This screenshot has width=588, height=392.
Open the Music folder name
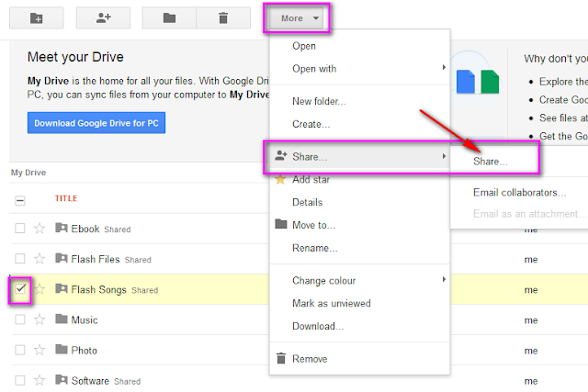85,320
